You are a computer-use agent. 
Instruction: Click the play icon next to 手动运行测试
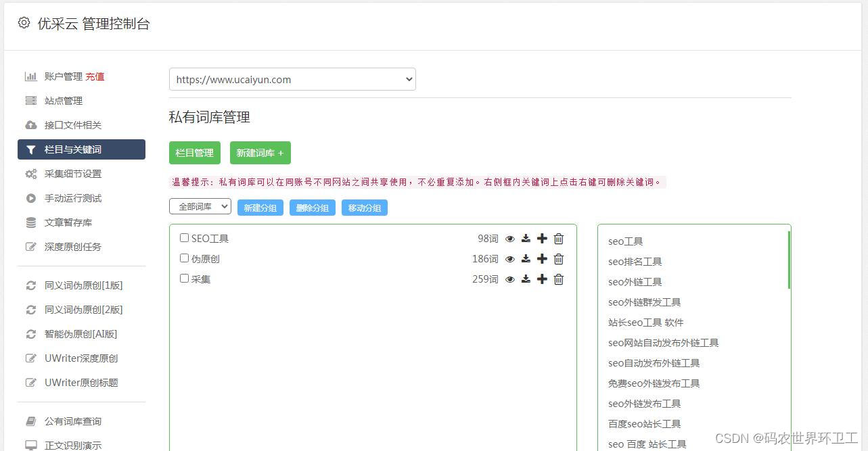click(x=31, y=198)
